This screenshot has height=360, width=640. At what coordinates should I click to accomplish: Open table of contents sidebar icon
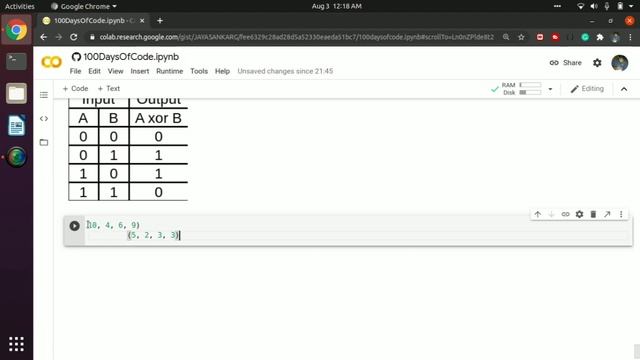click(x=44, y=95)
